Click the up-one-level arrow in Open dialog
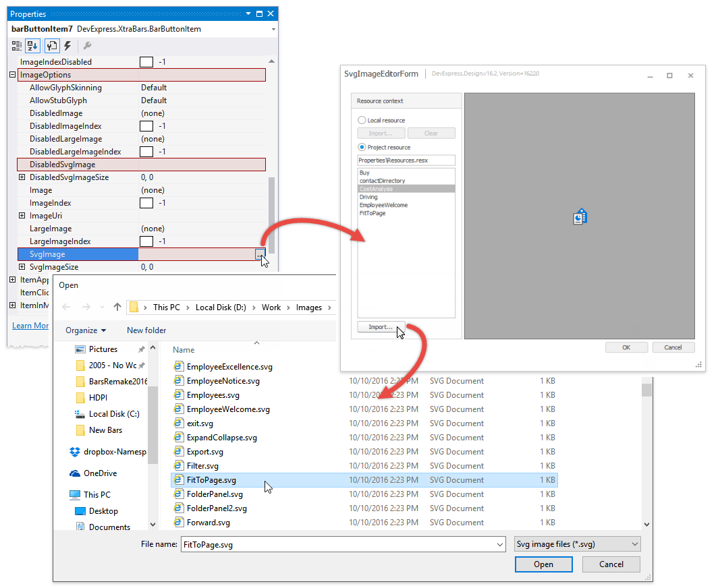This screenshot has height=588, width=718. click(x=116, y=306)
